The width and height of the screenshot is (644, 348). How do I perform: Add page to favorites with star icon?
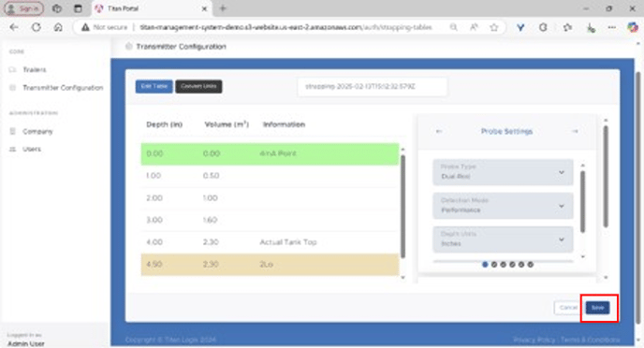pos(494,27)
